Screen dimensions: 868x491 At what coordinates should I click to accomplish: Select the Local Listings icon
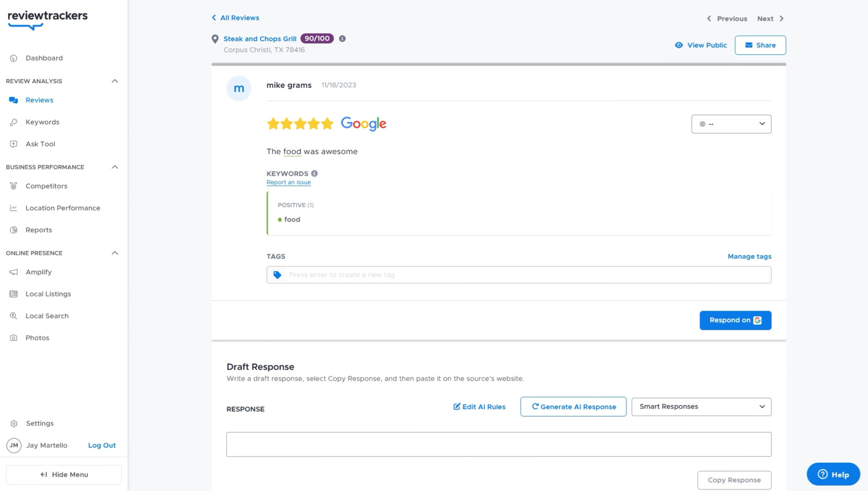click(13, 294)
